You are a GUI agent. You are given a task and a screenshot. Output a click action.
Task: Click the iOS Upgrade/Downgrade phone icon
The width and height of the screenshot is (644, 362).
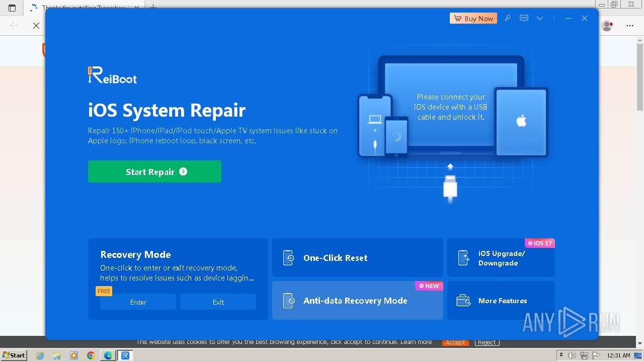pyautogui.click(x=463, y=258)
